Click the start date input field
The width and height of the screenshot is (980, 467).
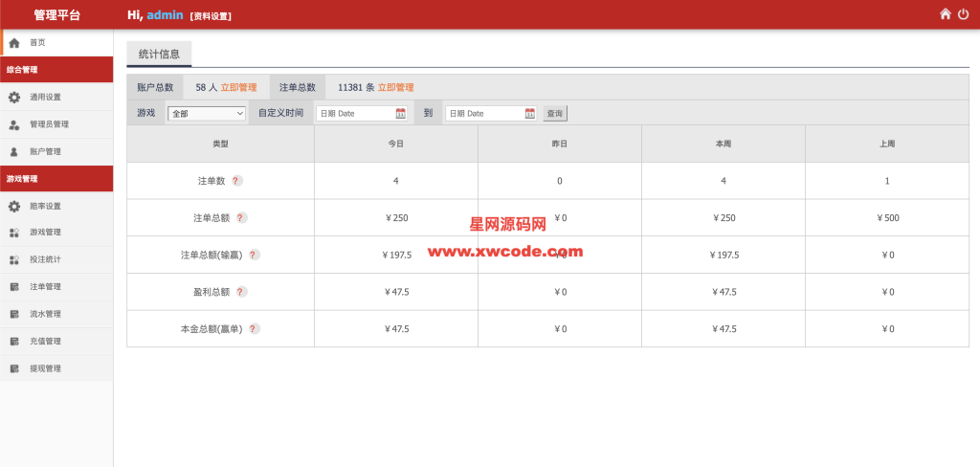click(354, 113)
